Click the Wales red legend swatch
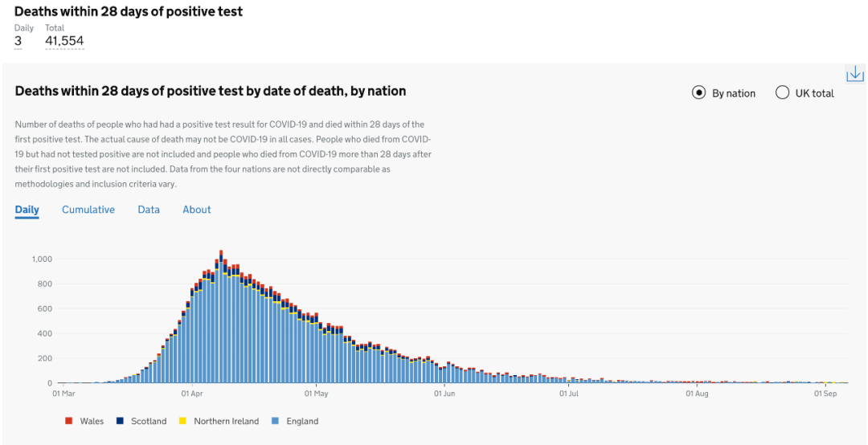 [x=69, y=421]
